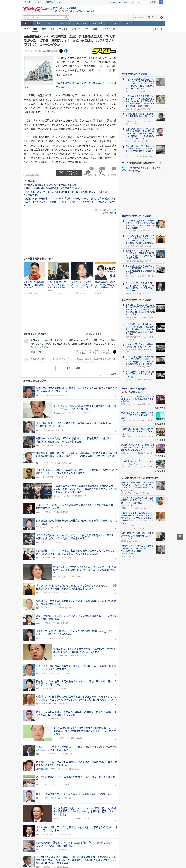186x868 pixels.
Task: Share article on X (Twitter) icon
Action: (61, 51)
